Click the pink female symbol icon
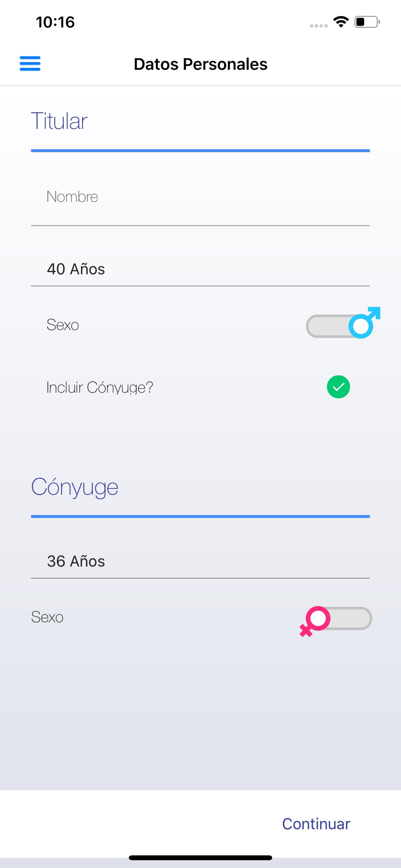 click(315, 621)
